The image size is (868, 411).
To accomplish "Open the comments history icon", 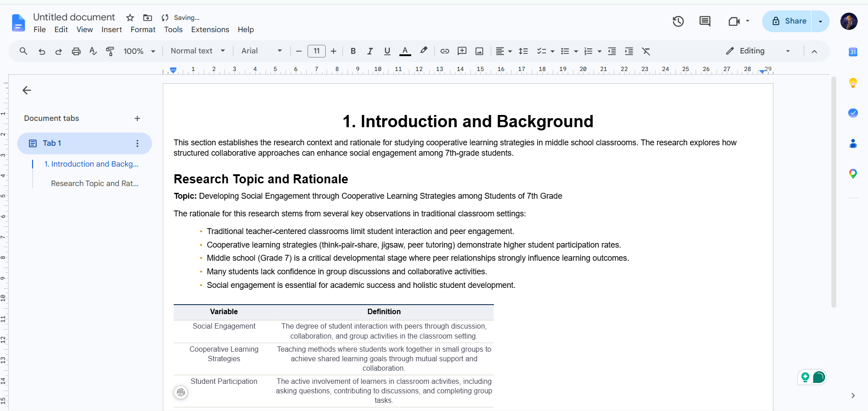I will 705,21.
